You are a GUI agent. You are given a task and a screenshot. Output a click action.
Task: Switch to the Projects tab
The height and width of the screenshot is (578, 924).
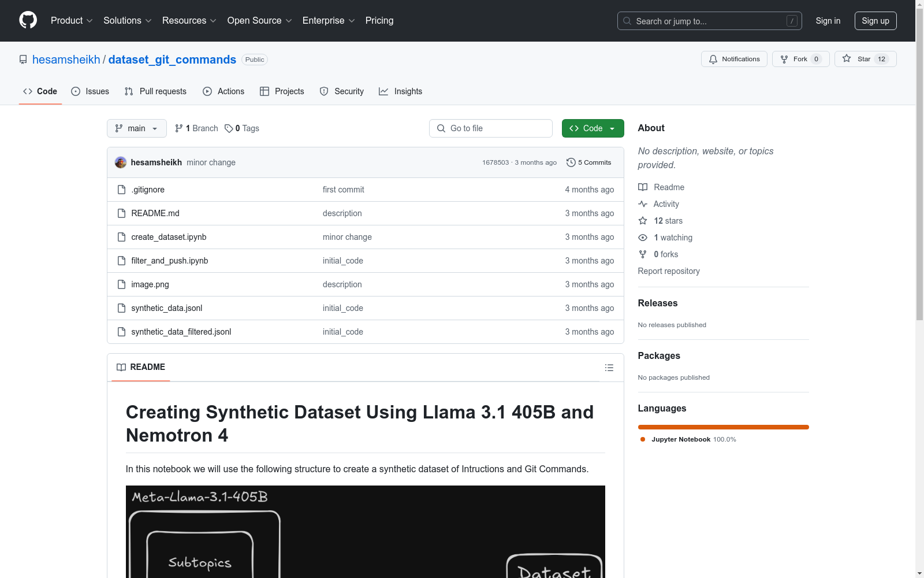point(282,91)
